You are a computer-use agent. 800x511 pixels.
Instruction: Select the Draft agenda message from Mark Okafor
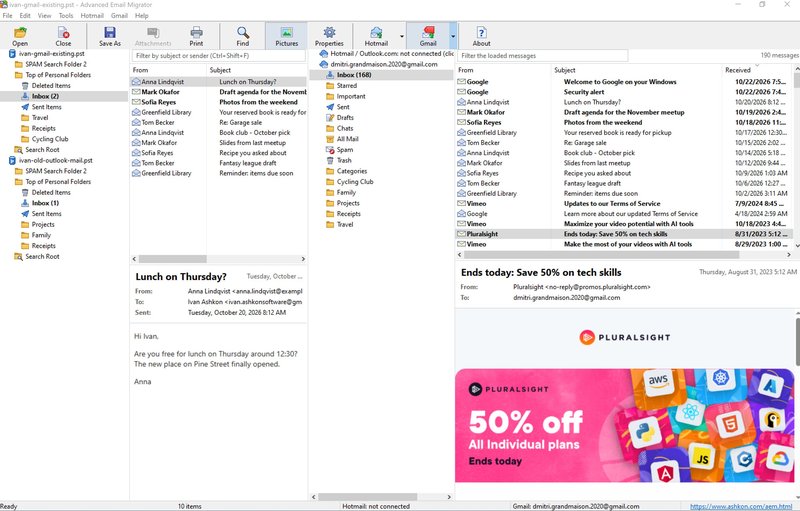(218, 92)
